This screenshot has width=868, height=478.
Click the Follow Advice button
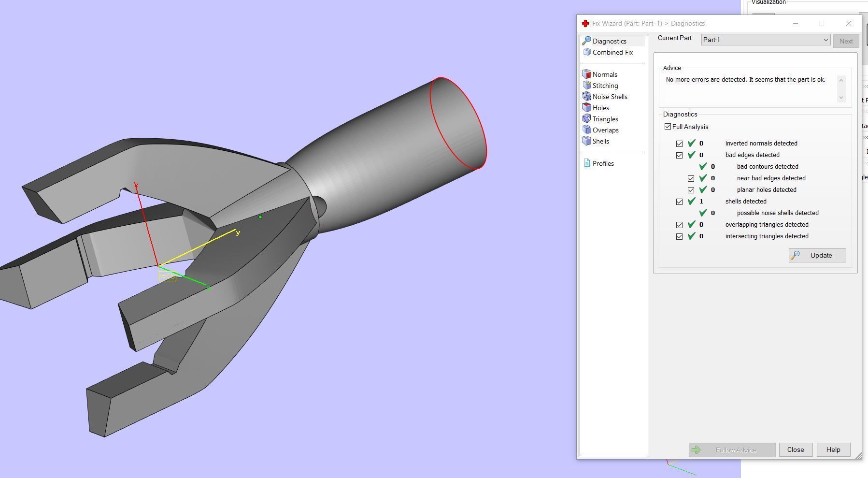(x=732, y=450)
